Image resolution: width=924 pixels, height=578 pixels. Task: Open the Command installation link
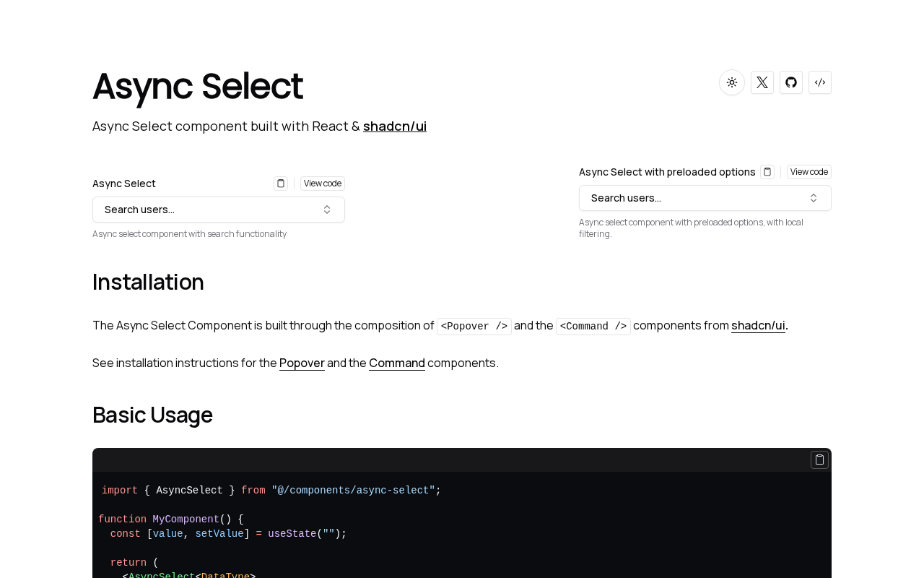[397, 363]
